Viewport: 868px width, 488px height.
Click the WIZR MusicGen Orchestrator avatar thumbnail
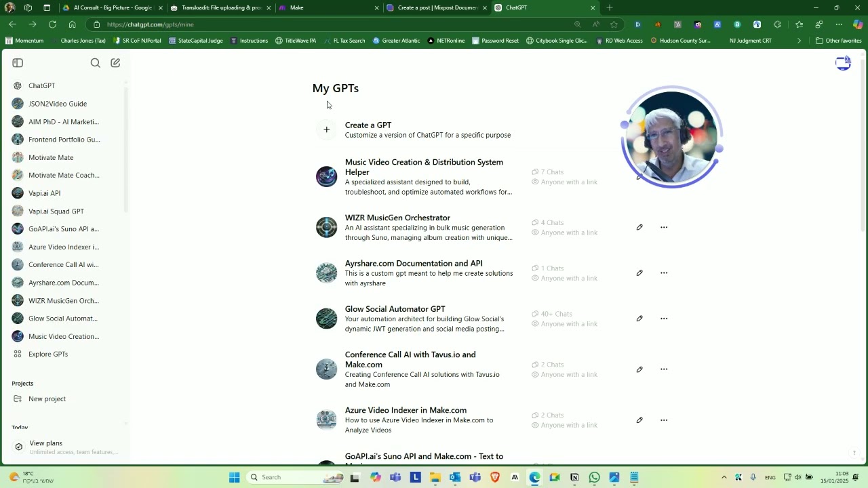pyautogui.click(x=326, y=227)
